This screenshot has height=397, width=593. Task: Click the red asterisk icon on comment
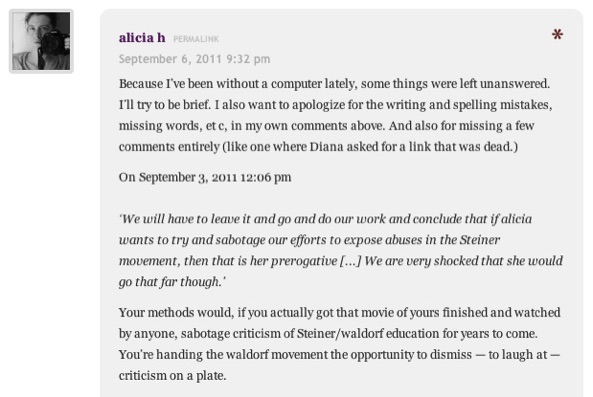pos(557,35)
